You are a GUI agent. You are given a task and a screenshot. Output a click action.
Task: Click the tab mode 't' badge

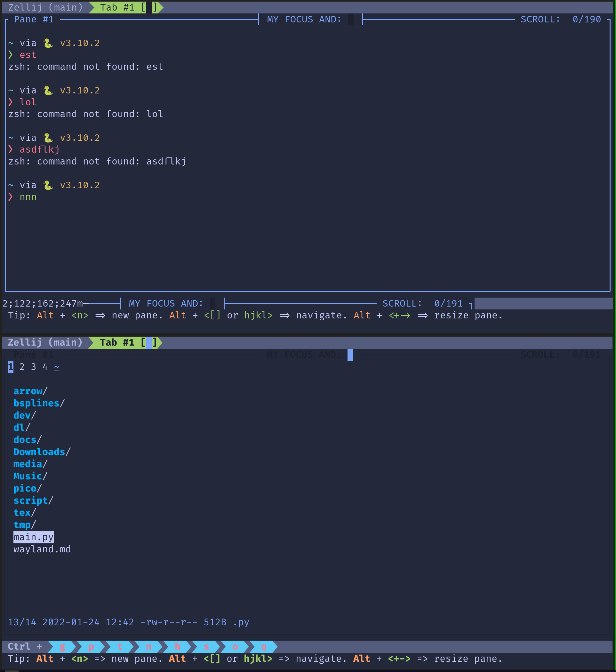click(120, 647)
